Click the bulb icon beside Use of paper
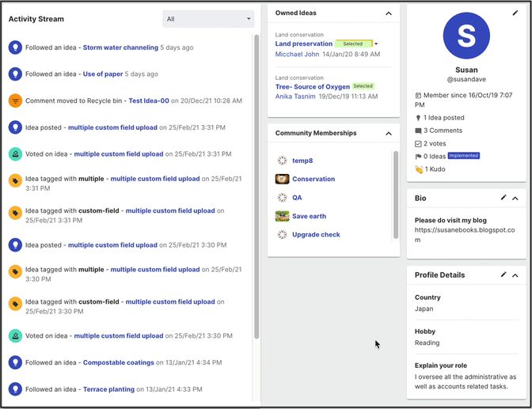This screenshot has width=532, height=409. click(15, 74)
